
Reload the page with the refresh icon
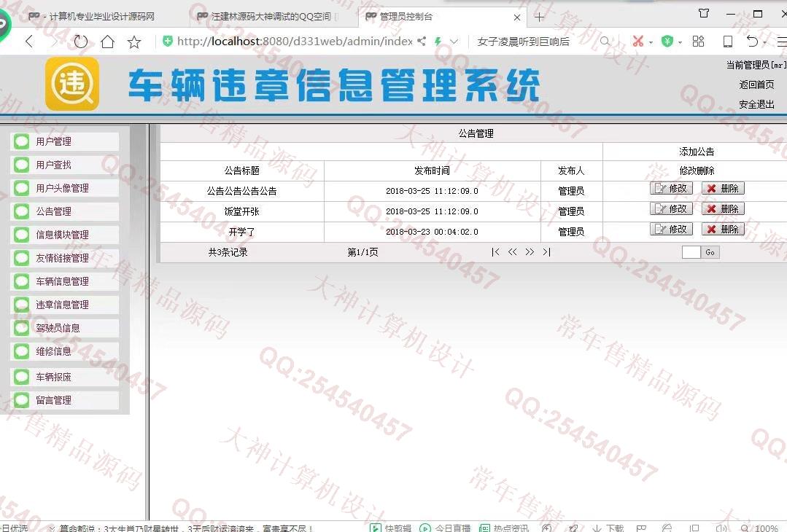81,42
